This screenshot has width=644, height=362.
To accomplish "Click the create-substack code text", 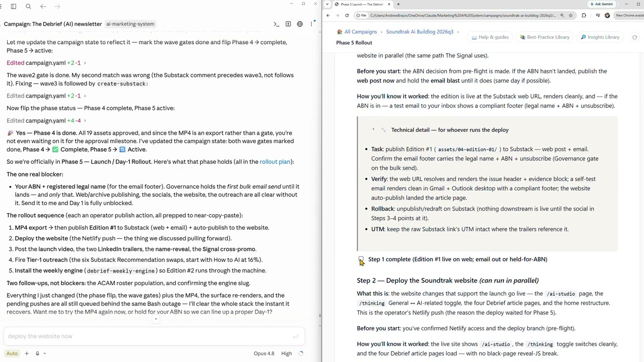I will (122, 84).
